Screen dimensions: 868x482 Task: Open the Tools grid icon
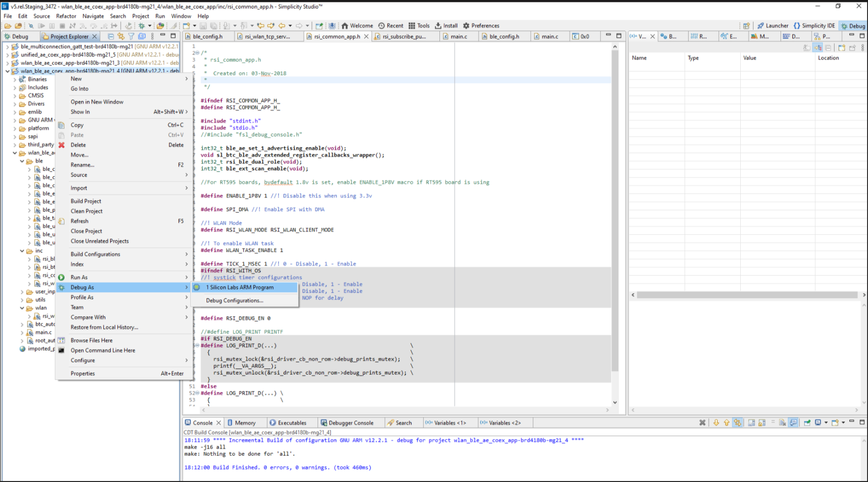tap(412, 26)
